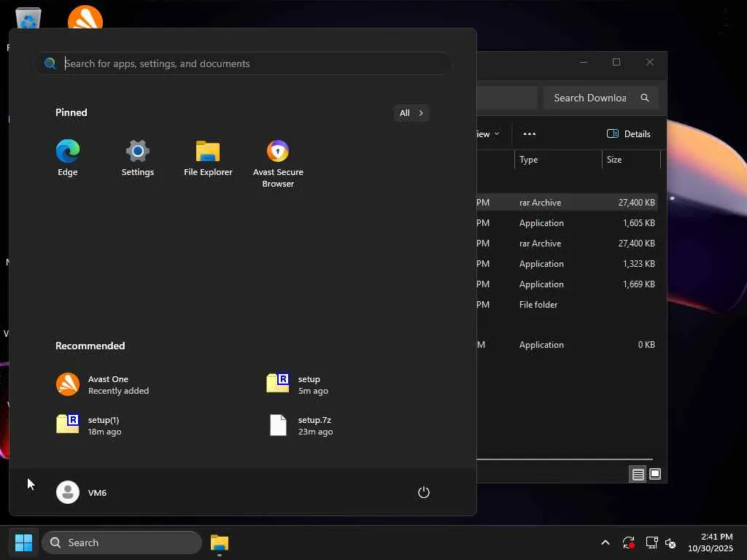Click the horizontal scrollbar in Explorer

(x=563, y=459)
